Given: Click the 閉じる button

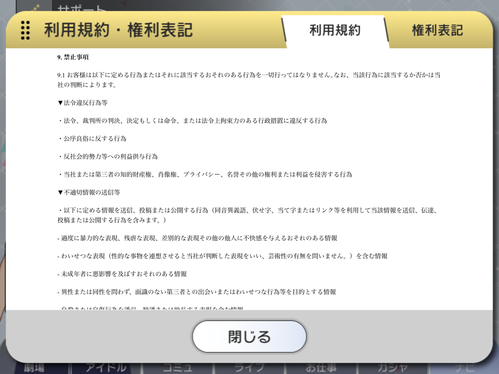Looking at the screenshot, I should coord(249,337).
